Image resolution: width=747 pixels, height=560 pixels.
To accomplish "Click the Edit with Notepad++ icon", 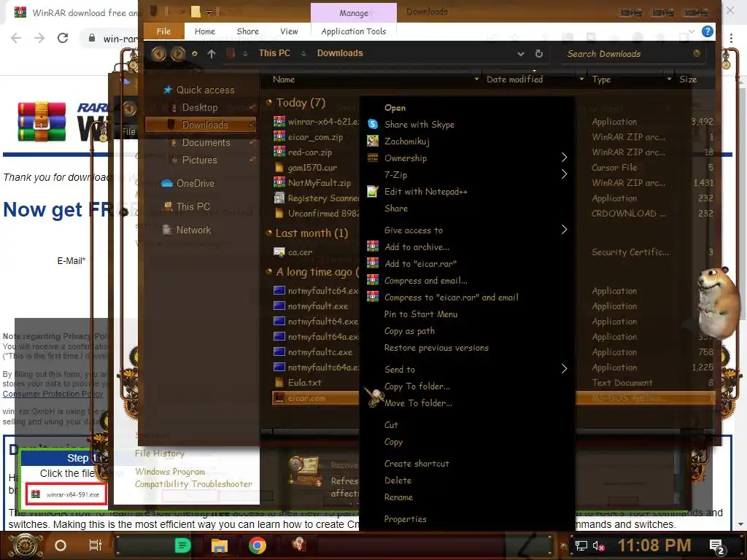I will point(373,192).
